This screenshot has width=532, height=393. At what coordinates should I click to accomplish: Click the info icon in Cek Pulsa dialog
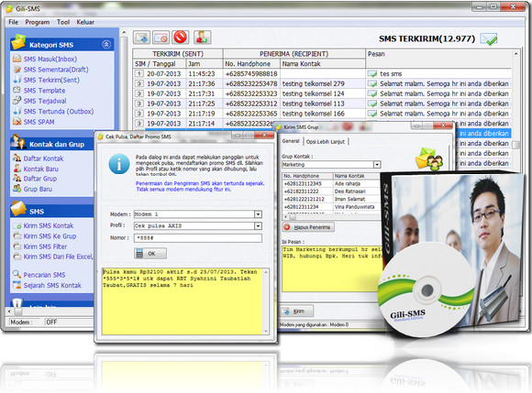pos(118,164)
